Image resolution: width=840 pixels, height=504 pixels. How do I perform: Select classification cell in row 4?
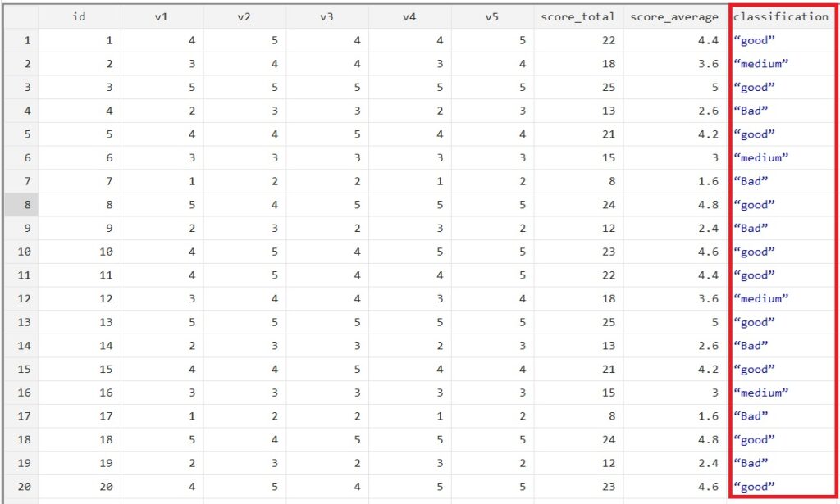pos(780,111)
